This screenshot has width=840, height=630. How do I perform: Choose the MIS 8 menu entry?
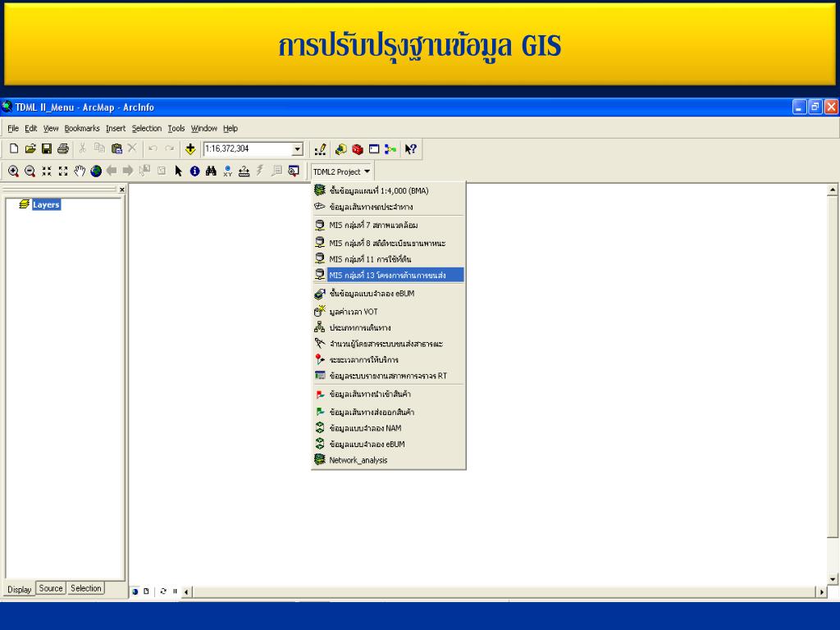coord(388,243)
